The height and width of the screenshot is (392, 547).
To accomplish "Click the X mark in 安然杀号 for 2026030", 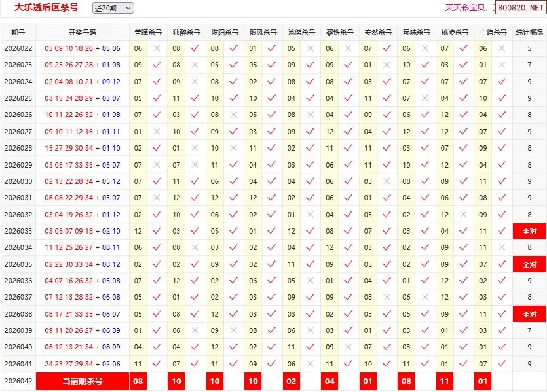I will point(387,181).
